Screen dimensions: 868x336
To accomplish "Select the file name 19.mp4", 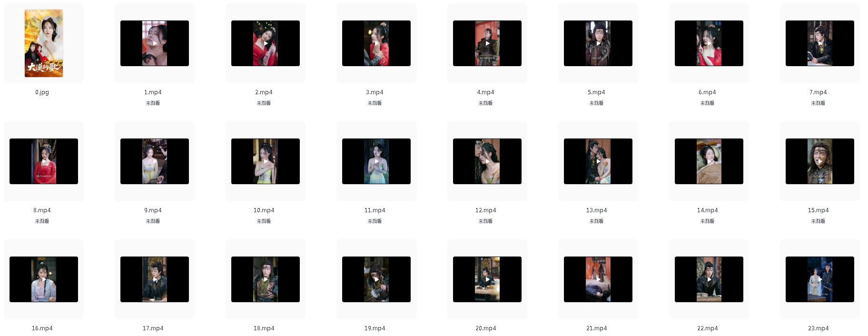I will point(375,328).
